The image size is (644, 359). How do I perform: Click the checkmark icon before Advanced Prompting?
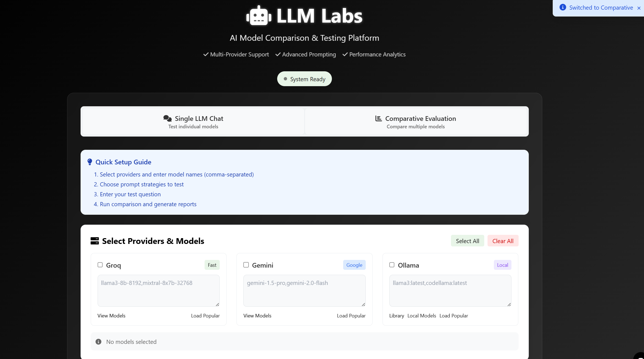[x=278, y=55]
